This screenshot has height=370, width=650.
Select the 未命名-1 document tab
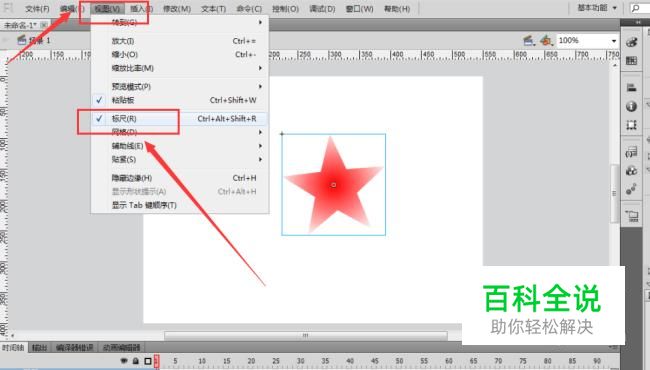(x=20, y=25)
